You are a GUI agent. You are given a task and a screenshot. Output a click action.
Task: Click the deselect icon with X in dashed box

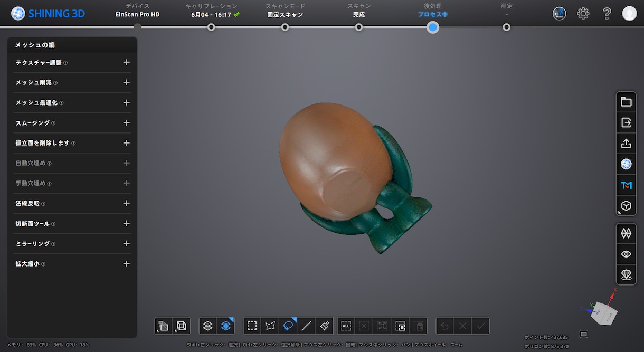coord(364,326)
